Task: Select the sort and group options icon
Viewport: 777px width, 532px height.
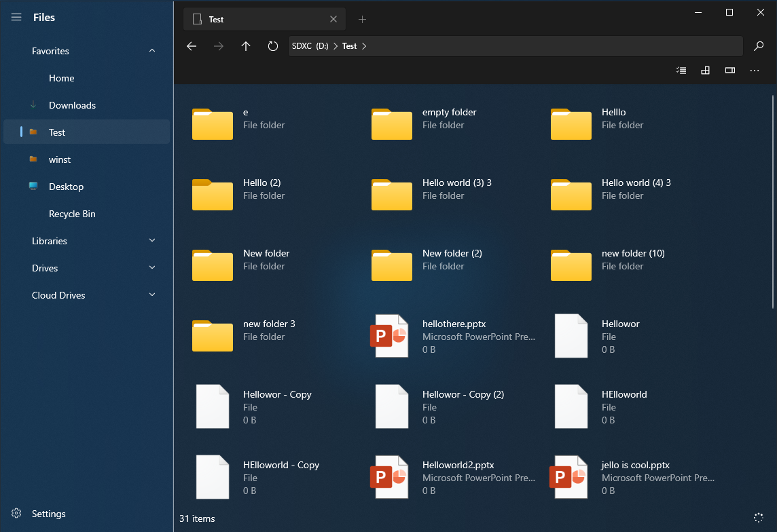Action: pyautogui.click(x=681, y=70)
